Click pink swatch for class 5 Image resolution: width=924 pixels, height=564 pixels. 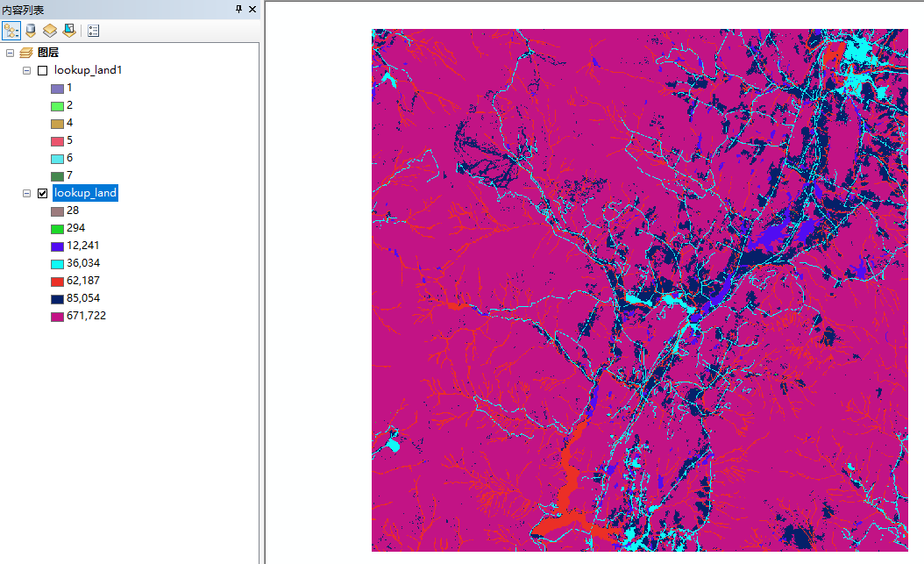pyautogui.click(x=57, y=141)
